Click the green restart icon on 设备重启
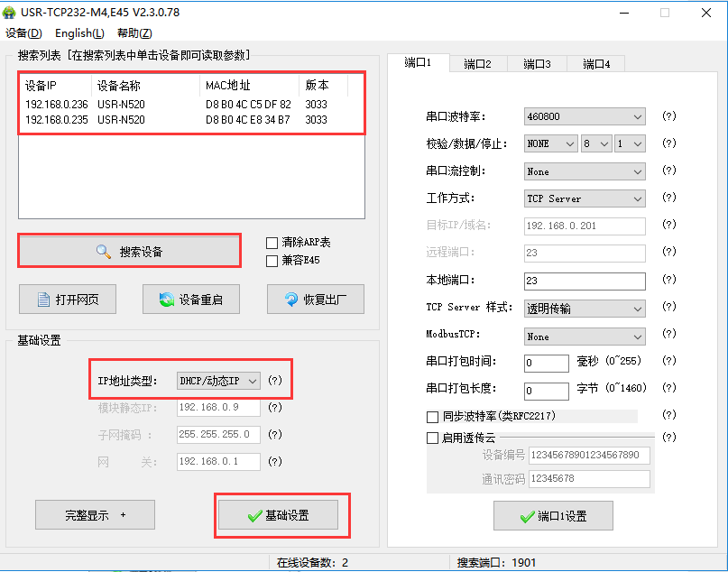Screen dimensions: 728x572 point(165,299)
